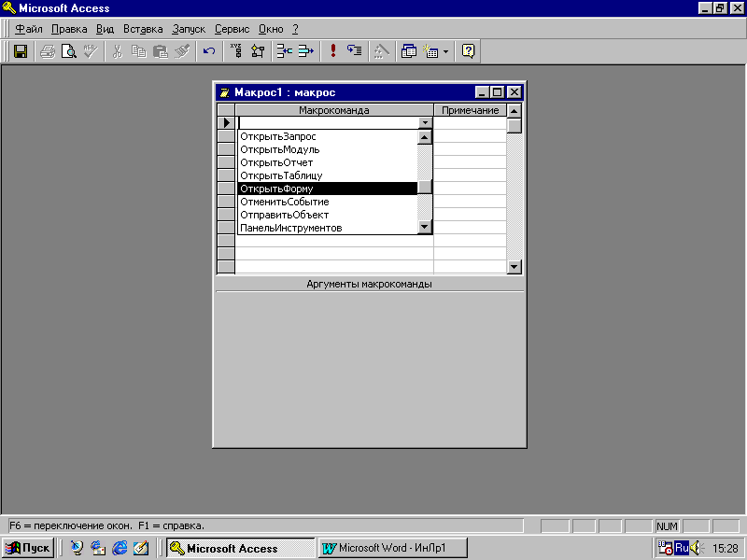Open the Вид menu
747x560 pixels.
click(x=105, y=29)
